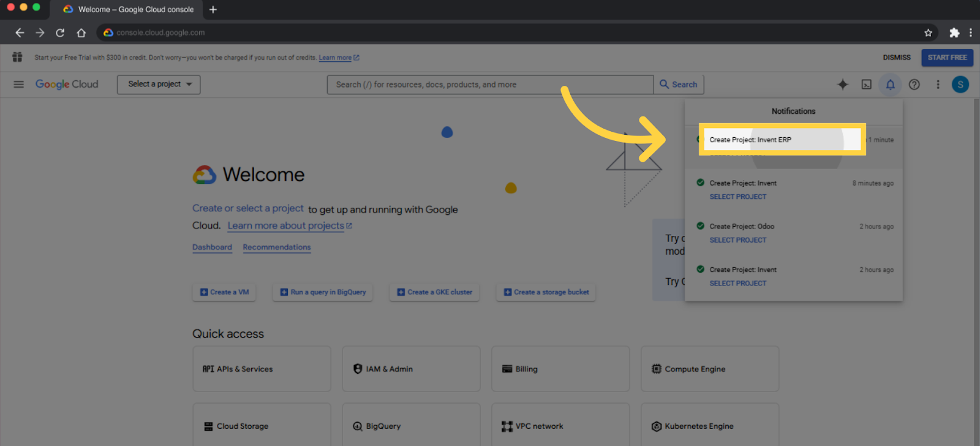Select project for the Odoo notification
Image resolution: width=980 pixels, height=446 pixels.
738,240
